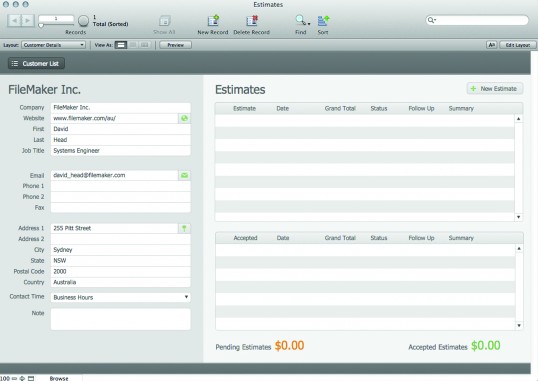This screenshot has width=538, height=381.
Task: Click the record number field
Action: 56,19
